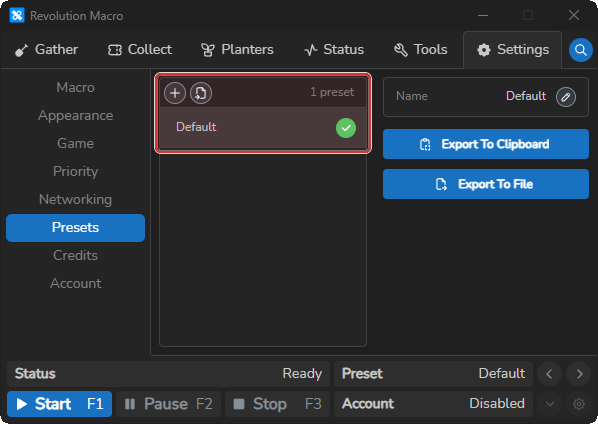Screen dimensions: 598x424
Task: Switch to next preset arrow
Action: tap(579, 374)
